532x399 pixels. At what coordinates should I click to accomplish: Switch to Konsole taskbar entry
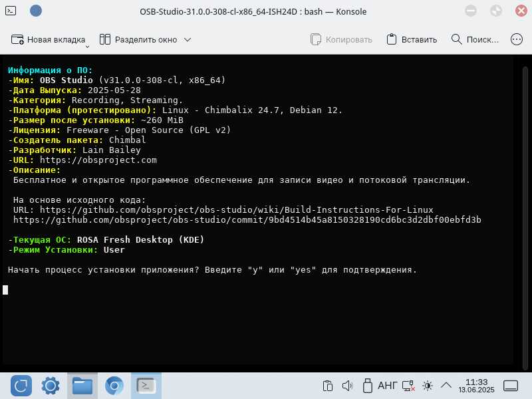[146, 386]
